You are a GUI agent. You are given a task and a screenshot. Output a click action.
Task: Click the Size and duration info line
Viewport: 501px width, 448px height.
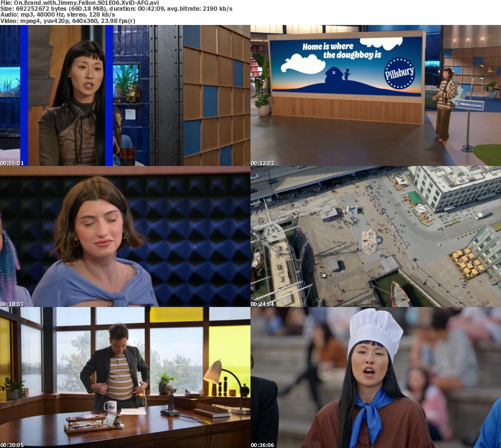[116, 9]
